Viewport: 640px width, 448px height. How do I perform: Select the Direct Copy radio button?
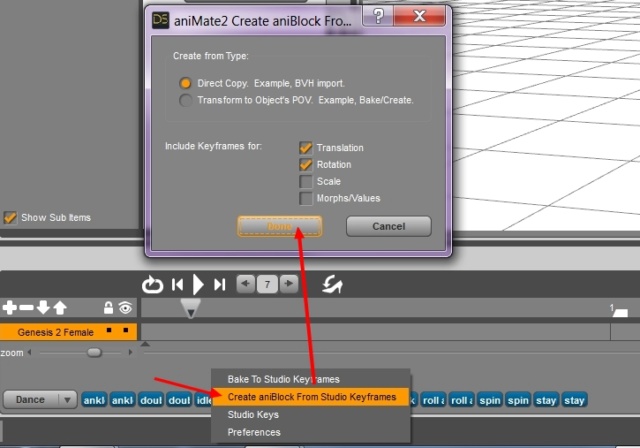click(x=185, y=83)
